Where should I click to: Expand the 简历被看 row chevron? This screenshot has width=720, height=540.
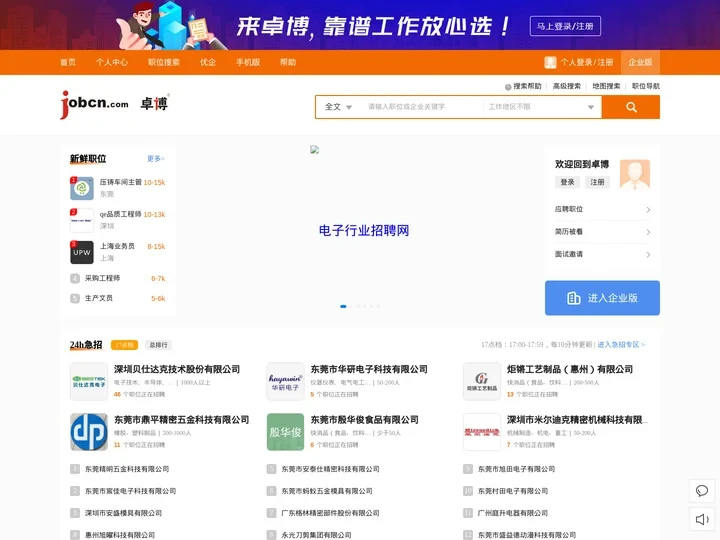click(x=648, y=232)
